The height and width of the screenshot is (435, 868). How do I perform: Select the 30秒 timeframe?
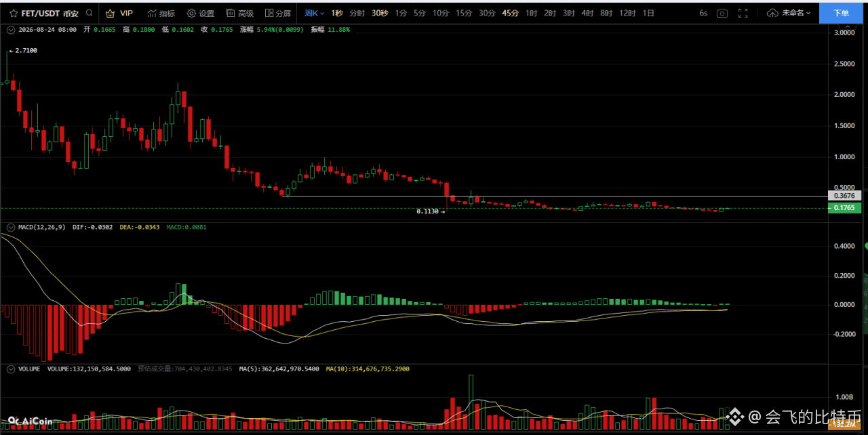tap(380, 13)
